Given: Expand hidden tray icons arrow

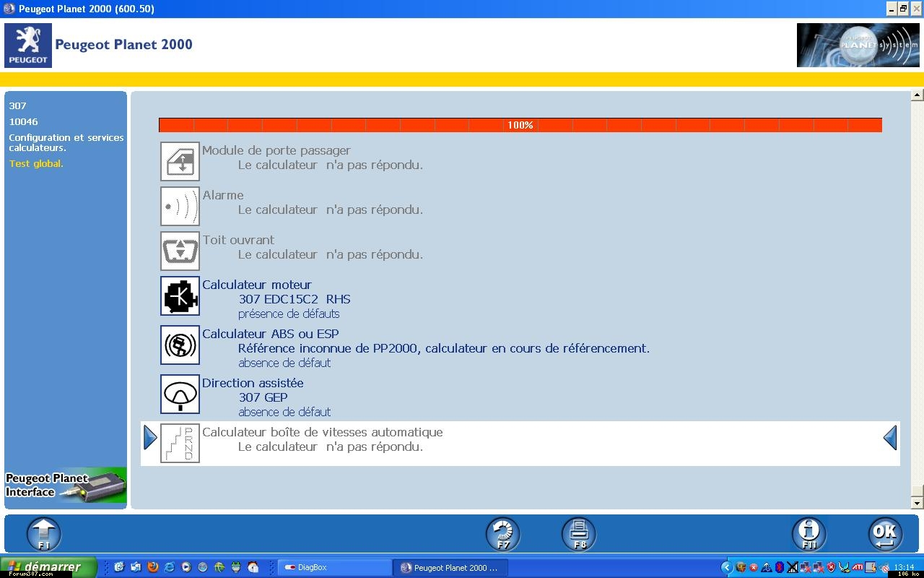Looking at the screenshot, I should click(x=727, y=567).
